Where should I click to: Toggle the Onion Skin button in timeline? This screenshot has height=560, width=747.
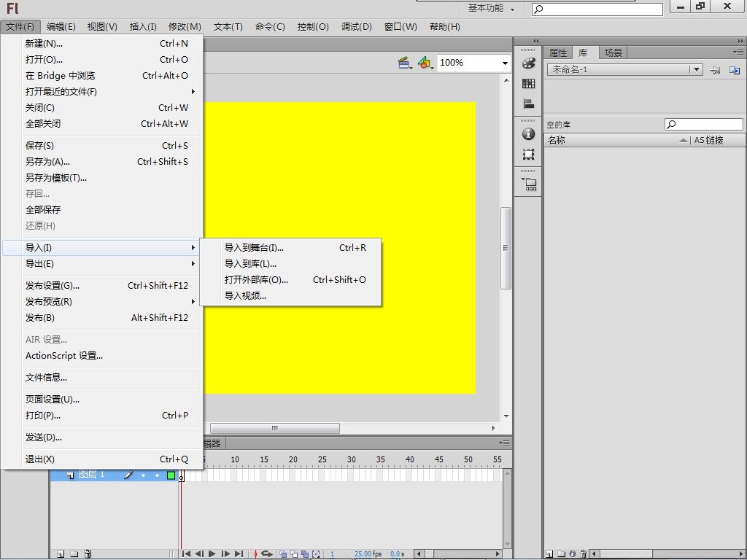[x=284, y=554]
